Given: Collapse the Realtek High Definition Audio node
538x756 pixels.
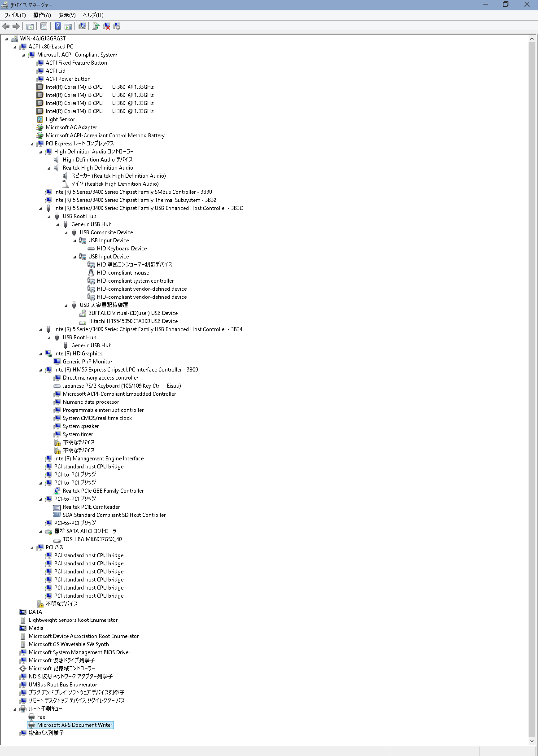Looking at the screenshot, I should [49, 168].
